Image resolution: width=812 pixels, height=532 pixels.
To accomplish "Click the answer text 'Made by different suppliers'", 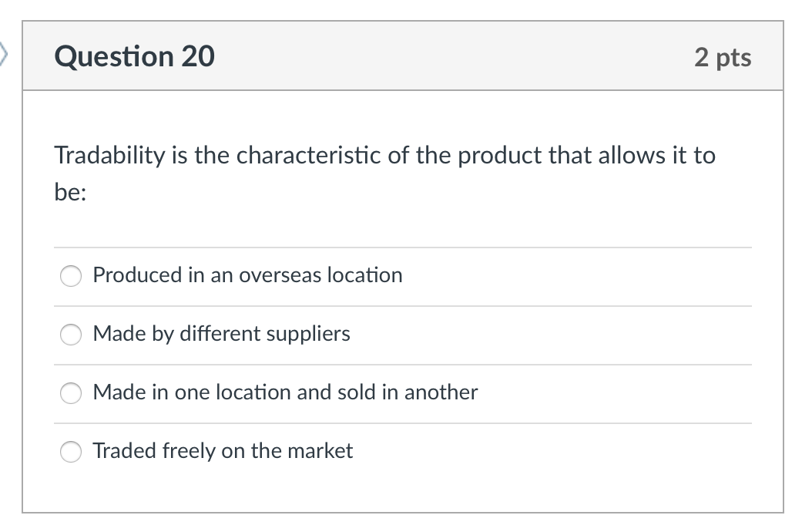I will point(221,335).
